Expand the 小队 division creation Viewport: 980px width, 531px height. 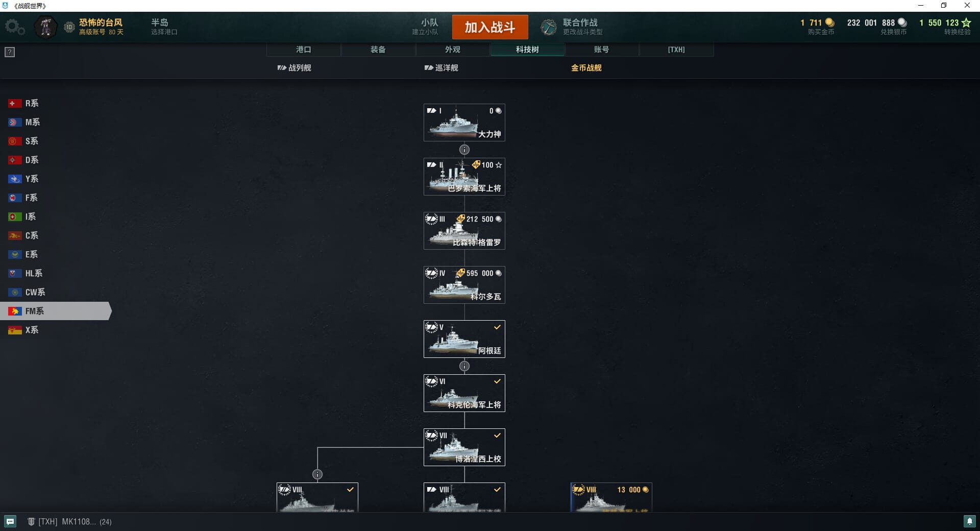click(x=425, y=27)
